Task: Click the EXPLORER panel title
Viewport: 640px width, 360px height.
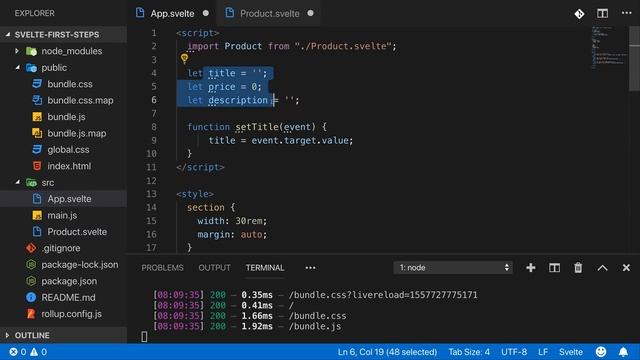Action: coord(35,13)
